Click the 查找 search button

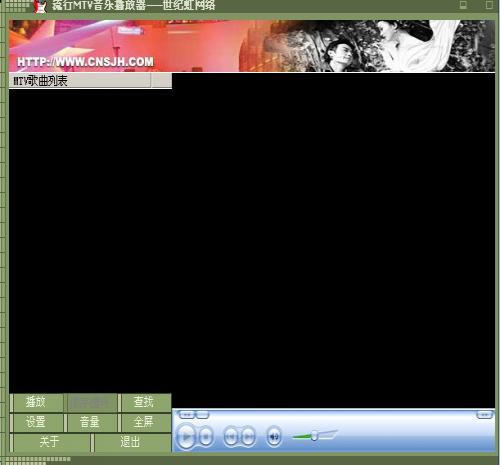pyautogui.click(x=144, y=402)
